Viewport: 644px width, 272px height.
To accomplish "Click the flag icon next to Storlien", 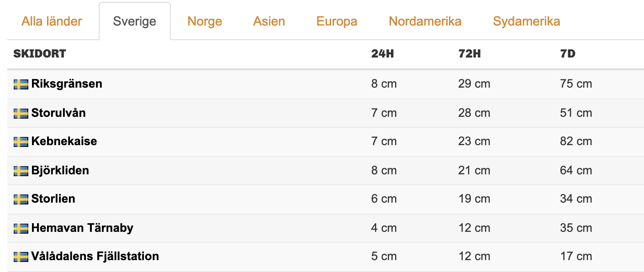I will coord(21,199).
